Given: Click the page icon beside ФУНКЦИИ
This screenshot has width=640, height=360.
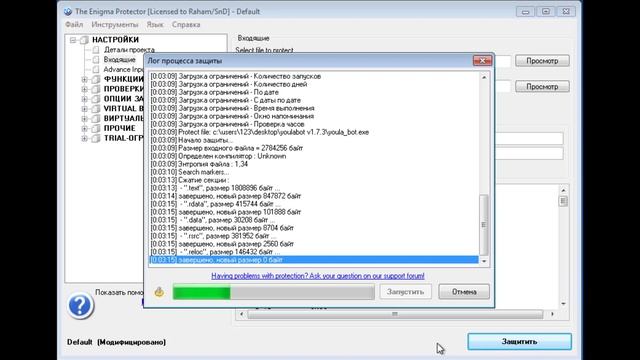Looking at the screenshot, I should point(96,79).
